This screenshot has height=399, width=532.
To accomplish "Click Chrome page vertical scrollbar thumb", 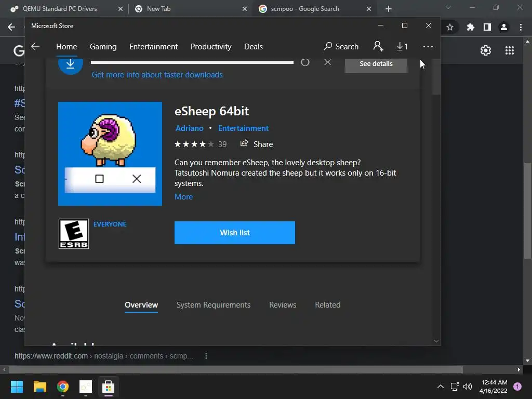I will pyautogui.click(x=527, y=211).
